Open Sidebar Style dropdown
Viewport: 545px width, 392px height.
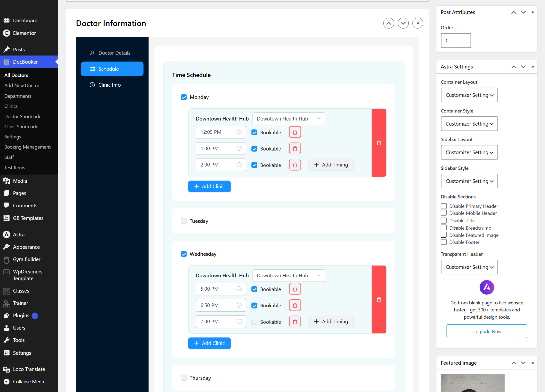[x=469, y=181]
